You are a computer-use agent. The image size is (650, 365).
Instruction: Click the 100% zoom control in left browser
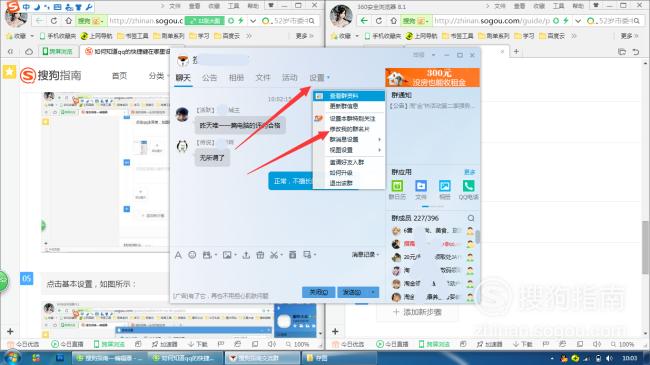point(297,344)
